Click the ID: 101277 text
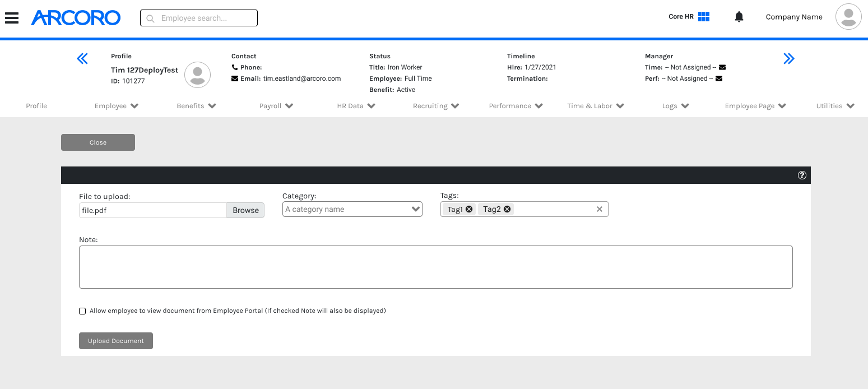Screen dimensions: 868x389 pyautogui.click(x=128, y=81)
